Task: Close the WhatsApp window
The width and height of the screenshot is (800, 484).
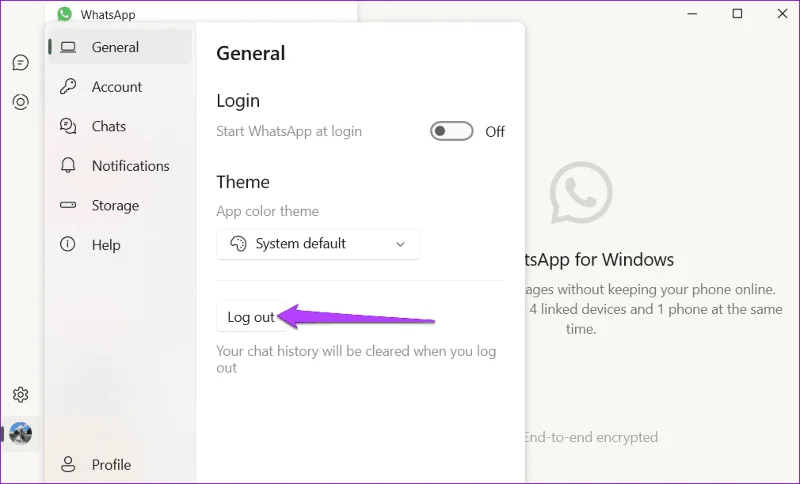Action: 782,14
